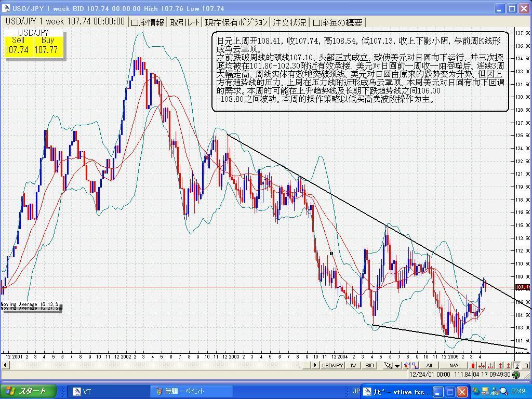Click the right play arrow button
Image resolution: width=532 pixels, height=399 pixels.
click(315, 365)
